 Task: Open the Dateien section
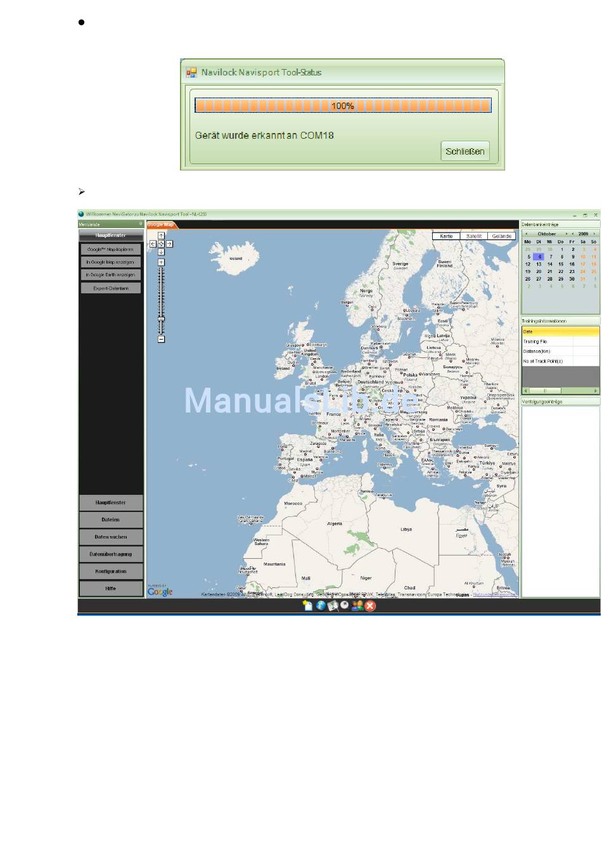[x=111, y=520]
